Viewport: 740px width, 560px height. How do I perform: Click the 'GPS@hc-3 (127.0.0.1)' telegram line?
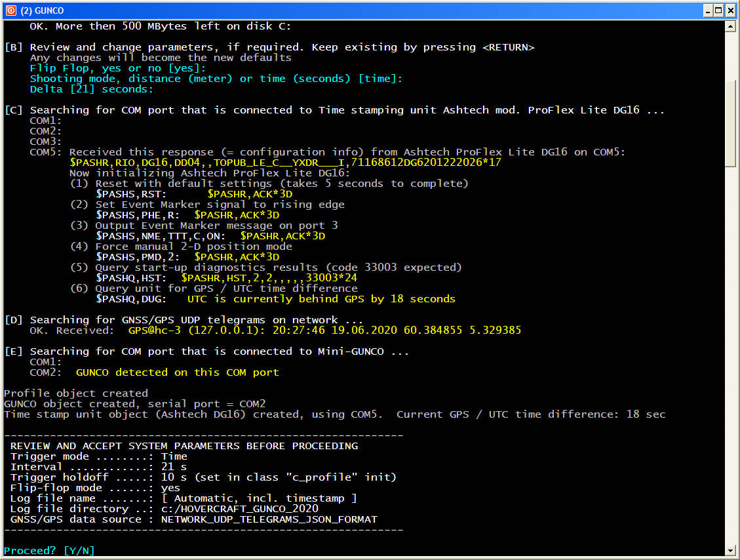[324, 330]
